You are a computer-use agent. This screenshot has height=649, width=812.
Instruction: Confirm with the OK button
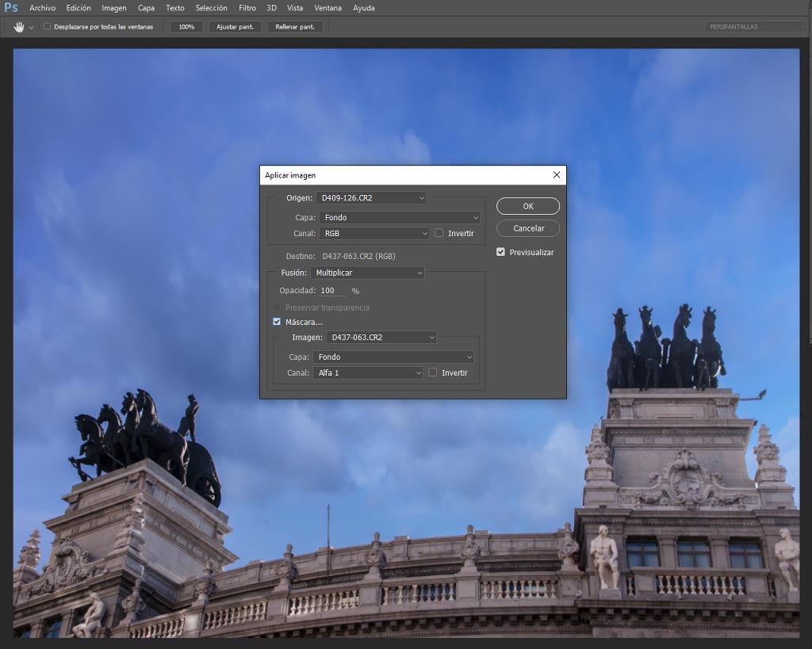(x=527, y=206)
